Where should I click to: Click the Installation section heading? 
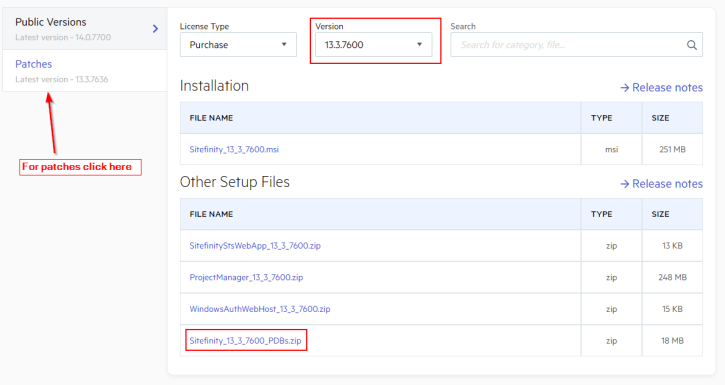214,86
